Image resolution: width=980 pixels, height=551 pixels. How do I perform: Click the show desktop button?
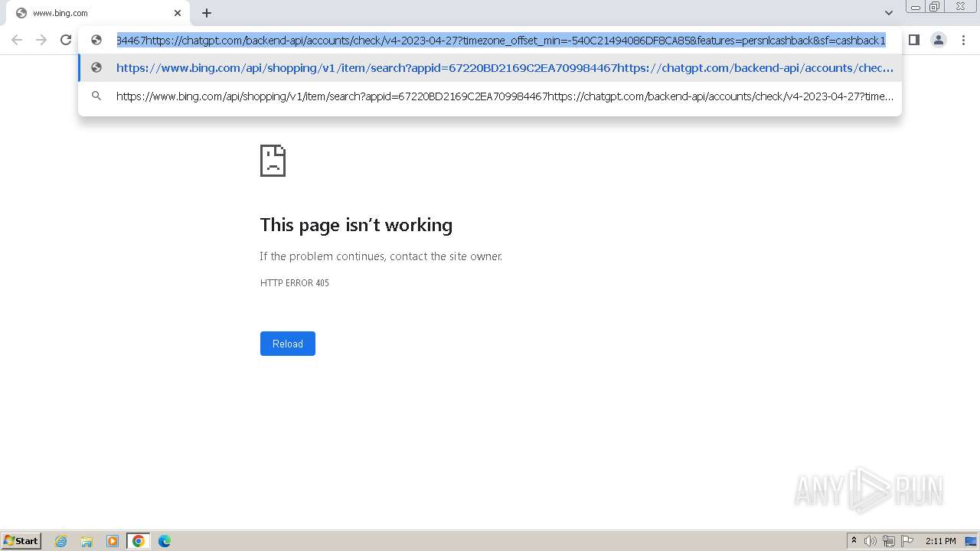point(971,541)
